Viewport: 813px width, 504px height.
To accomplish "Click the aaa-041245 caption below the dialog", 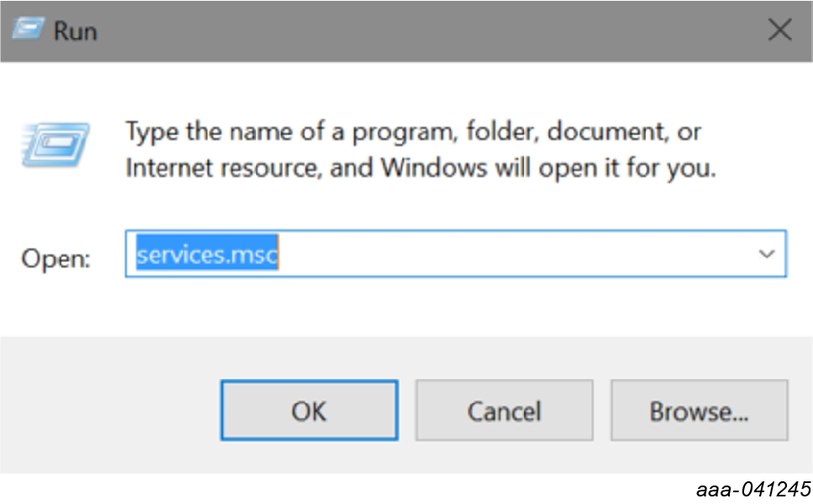I will click(753, 490).
